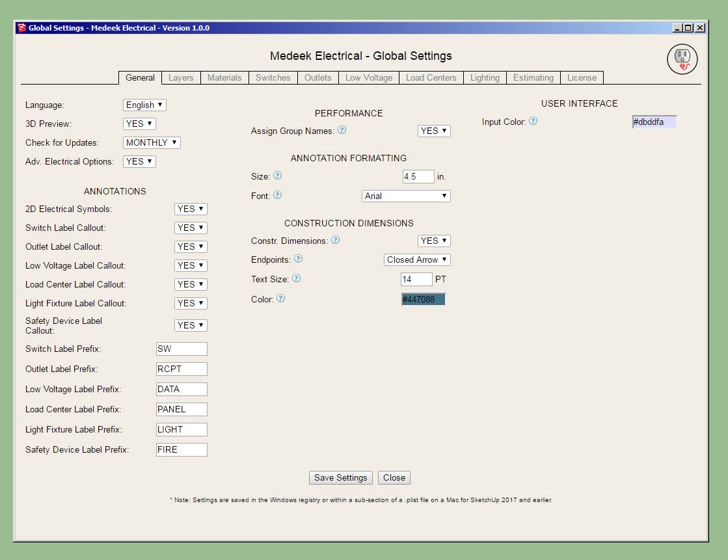Switch to the Load Centers tab

pyautogui.click(x=431, y=77)
